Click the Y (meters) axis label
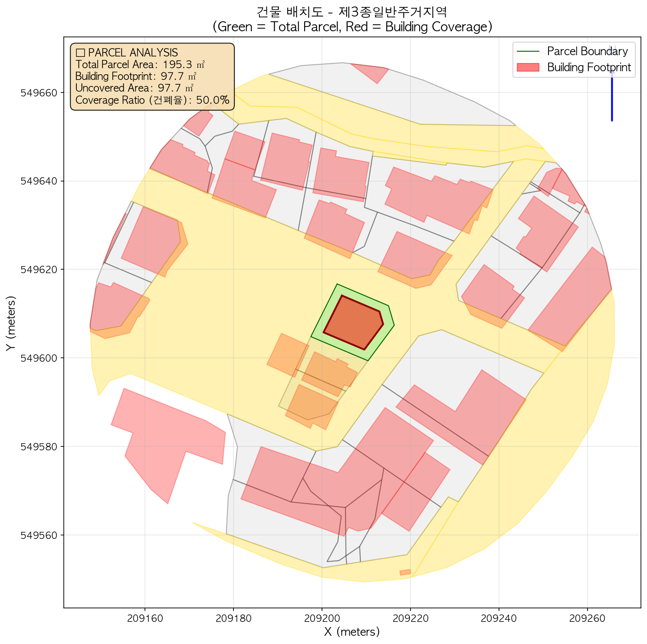Image resolution: width=647 pixels, height=644 pixels. 10,324
